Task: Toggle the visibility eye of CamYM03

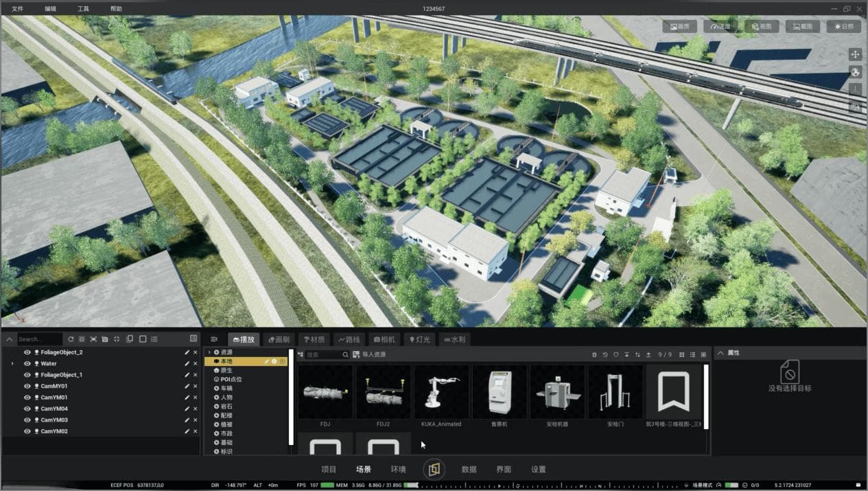Action: coord(27,420)
